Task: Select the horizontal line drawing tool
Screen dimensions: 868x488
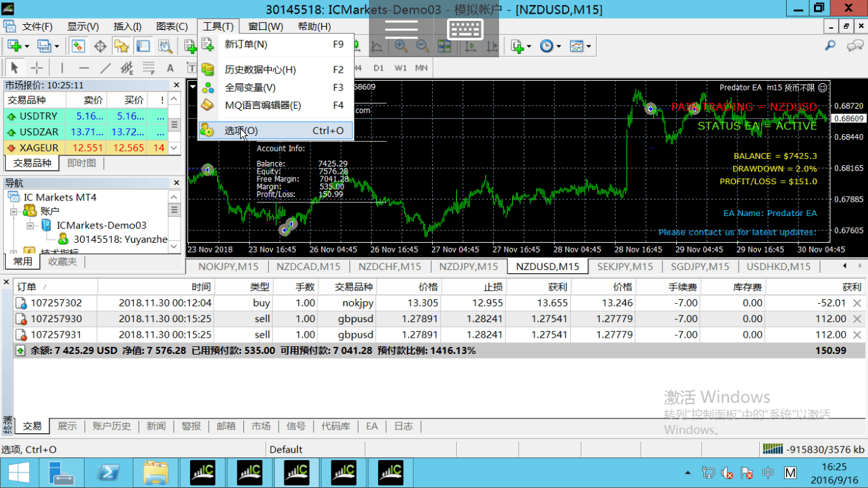Action: 84,68
